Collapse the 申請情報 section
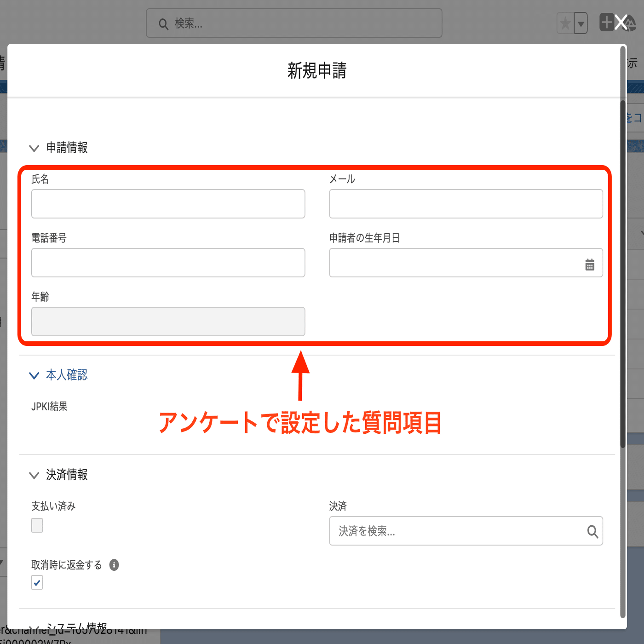The image size is (644, 644). pyautogui.click(x=34, y=148)
